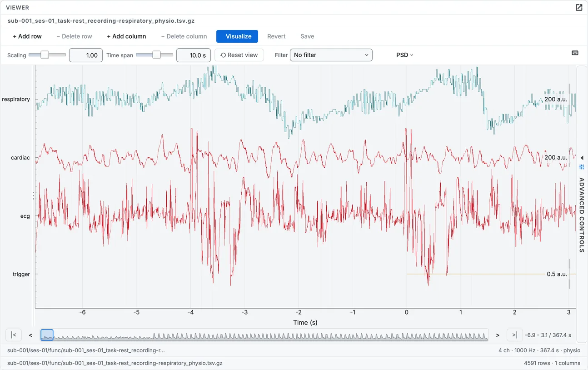The width and height of the screenshot is (588, 370).
Task: Click the overview timeline highlighted window
Action: pyautogui.click(x=47, y=335)
